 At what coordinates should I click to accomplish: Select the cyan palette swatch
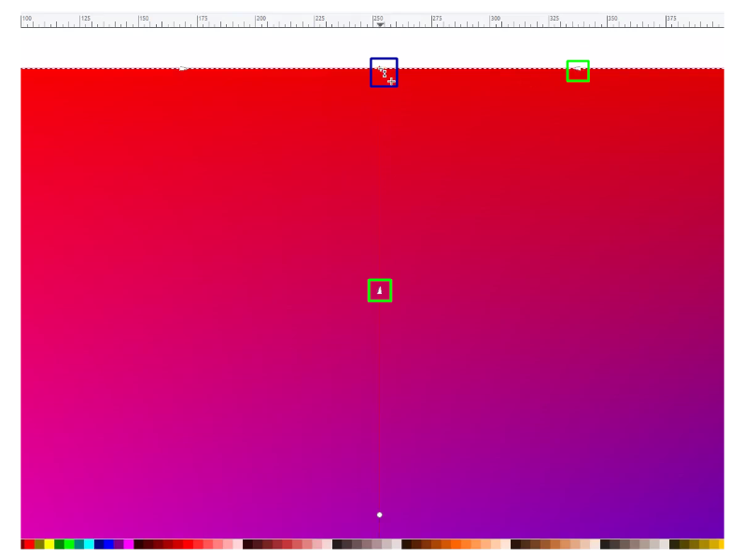(90, 544)
